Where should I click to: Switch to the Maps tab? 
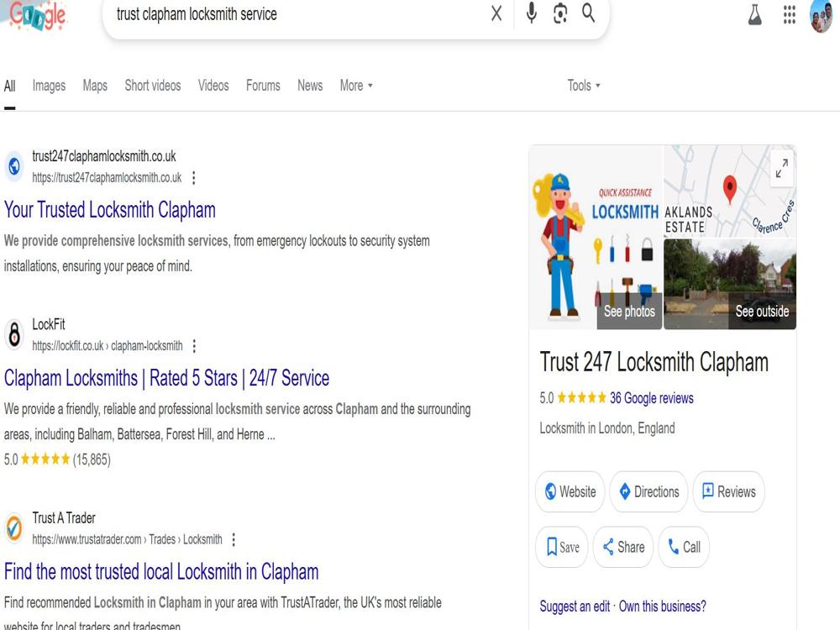coord(95,86)
